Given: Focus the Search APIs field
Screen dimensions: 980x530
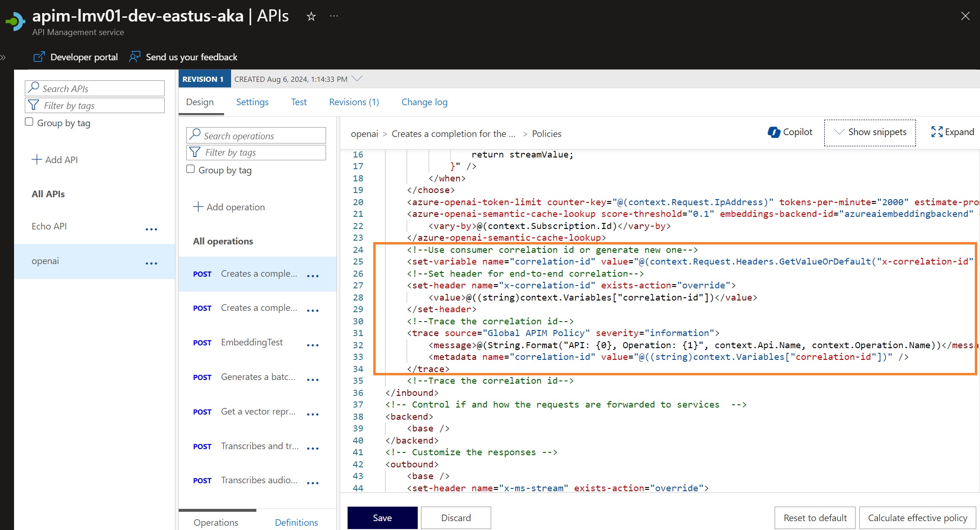Looking at the screenshot, I should [x=94, y=88].
